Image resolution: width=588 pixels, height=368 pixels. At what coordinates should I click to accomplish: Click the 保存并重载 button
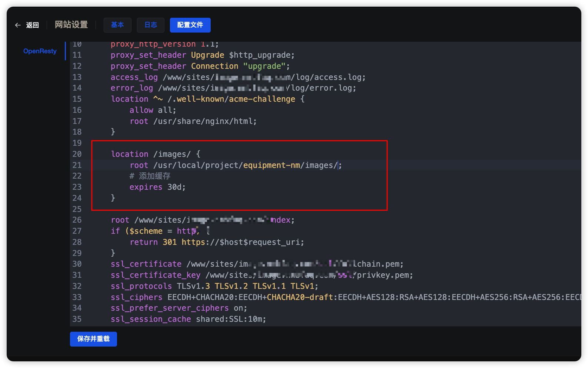click(93, 339)
